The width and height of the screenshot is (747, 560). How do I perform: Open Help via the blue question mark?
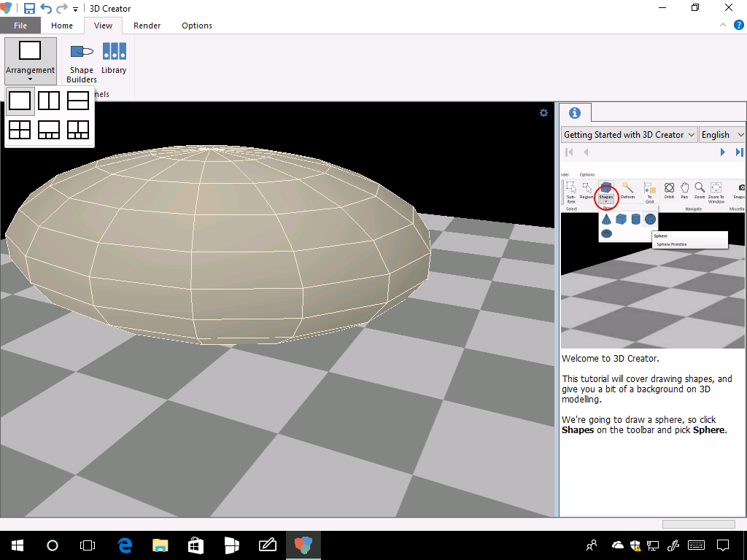point(738,25)
